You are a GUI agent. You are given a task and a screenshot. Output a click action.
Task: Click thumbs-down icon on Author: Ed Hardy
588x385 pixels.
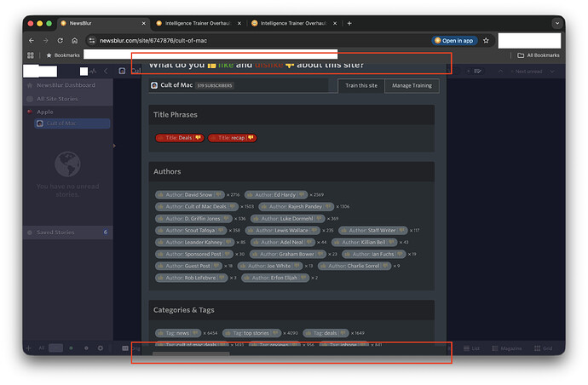click(x=303, y=195)
